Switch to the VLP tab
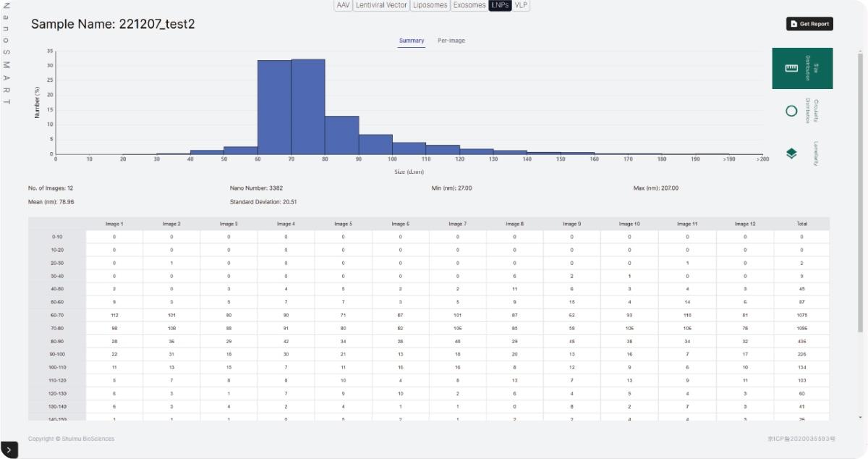The image size is (868, 459). [521, 5]
